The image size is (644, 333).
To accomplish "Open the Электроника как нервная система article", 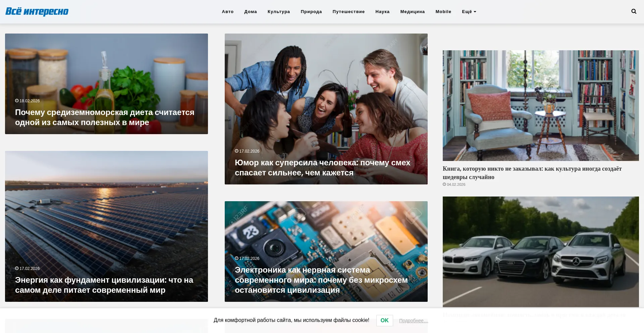I will coord(321,280).
